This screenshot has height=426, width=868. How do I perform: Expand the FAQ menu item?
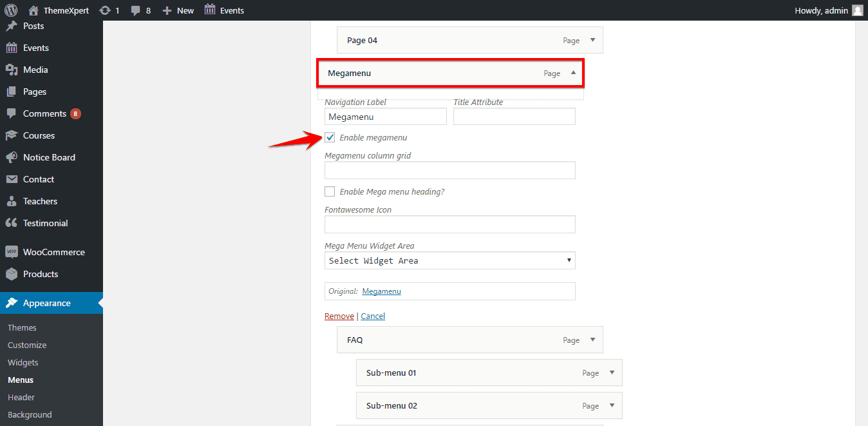pos(592,340)
